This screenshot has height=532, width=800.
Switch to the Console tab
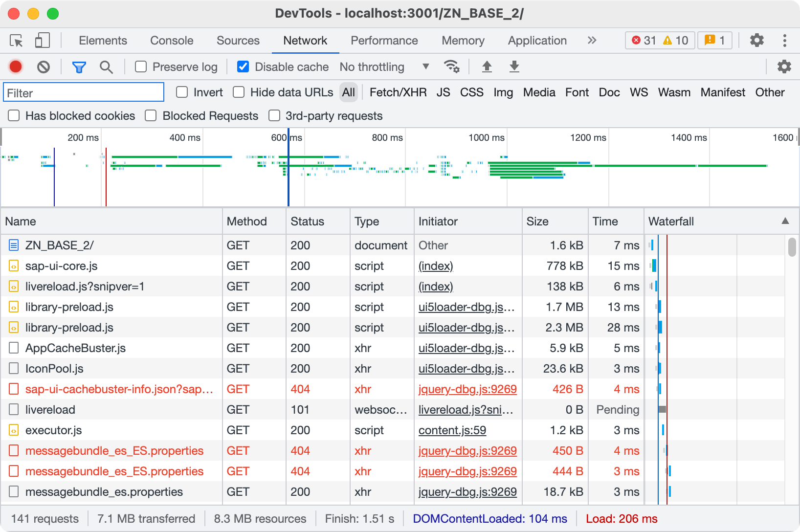(172, 41)
